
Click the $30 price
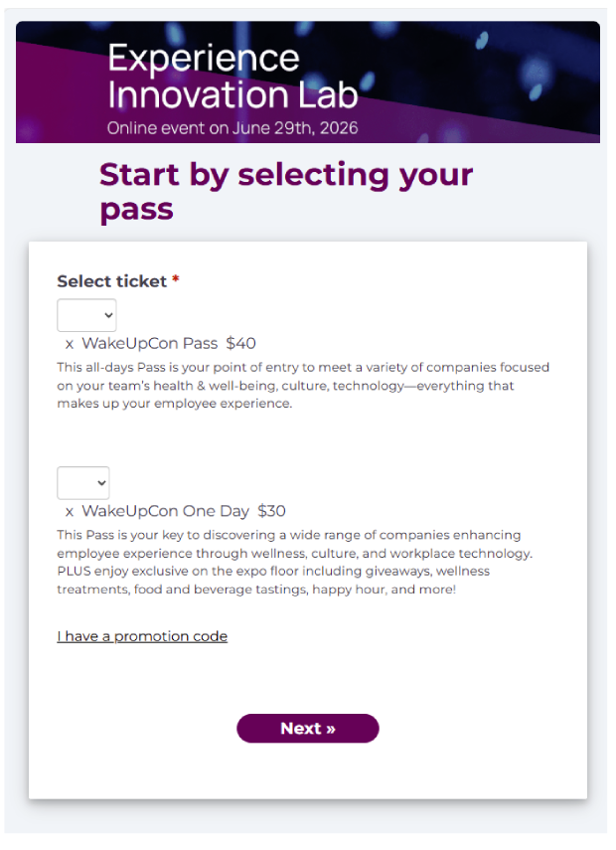pyautogui.click(x=271, y=512)
